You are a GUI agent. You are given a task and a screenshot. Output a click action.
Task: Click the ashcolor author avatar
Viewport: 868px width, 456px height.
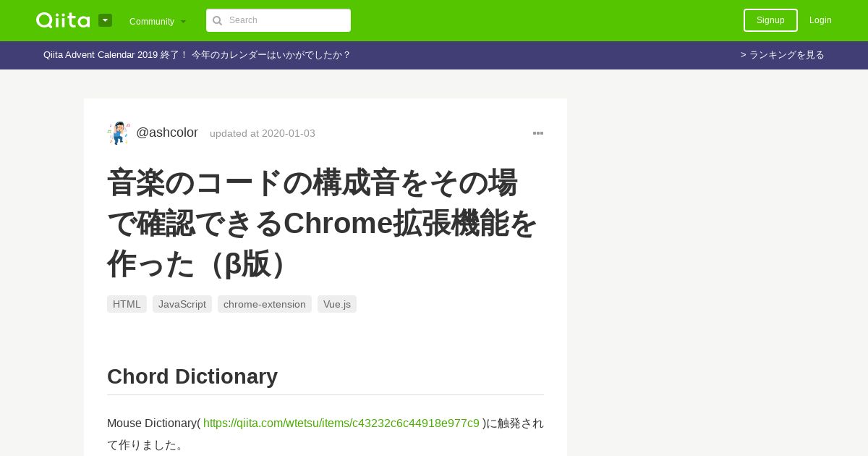point(118,133)
